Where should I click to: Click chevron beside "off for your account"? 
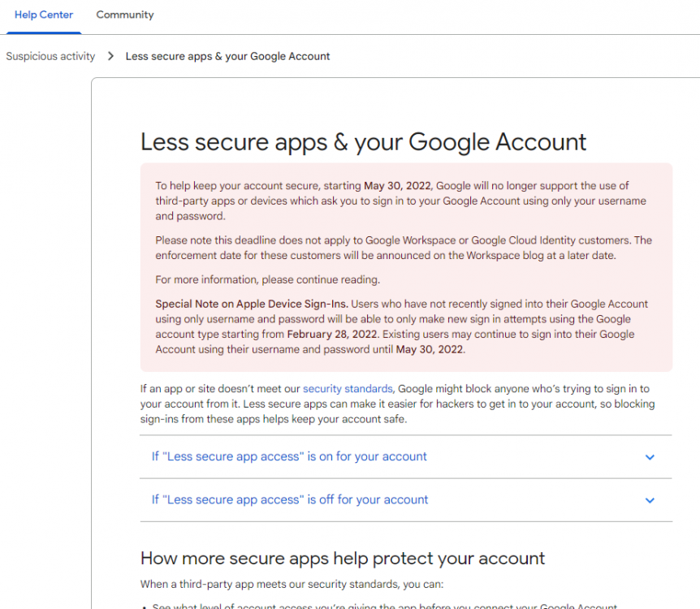click(650, 500)
